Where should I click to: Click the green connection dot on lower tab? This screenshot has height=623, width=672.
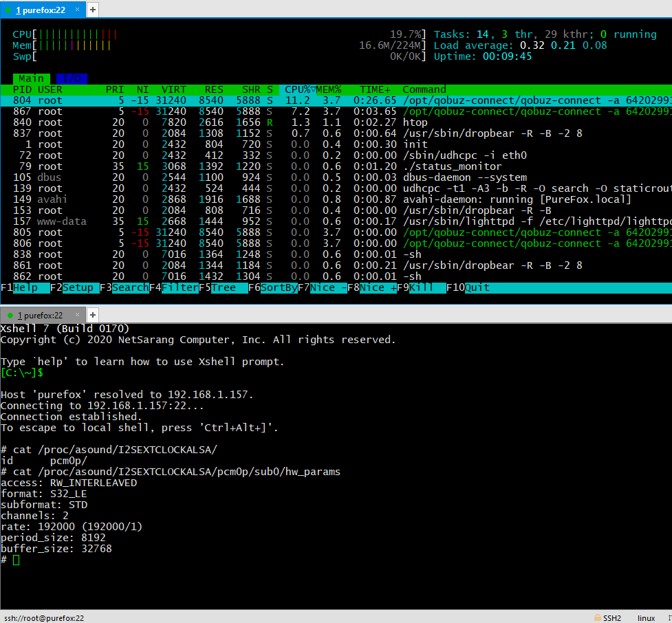point(10,315)
